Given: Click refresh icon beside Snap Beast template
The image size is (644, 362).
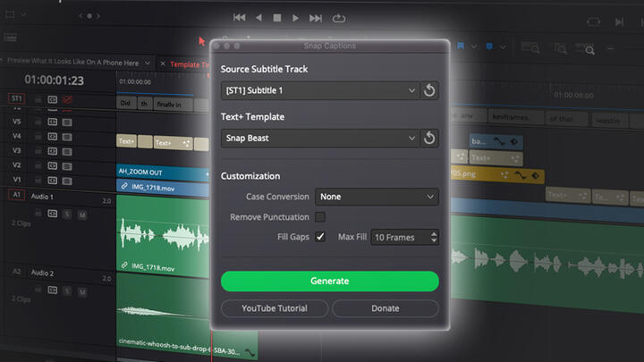Looking at the screenshot, I should [430, 138].
